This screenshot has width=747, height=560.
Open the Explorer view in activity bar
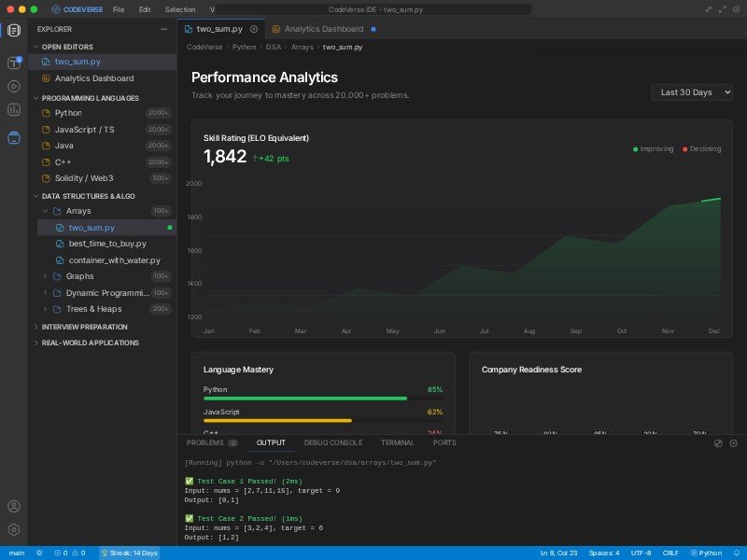coord(14,30)
